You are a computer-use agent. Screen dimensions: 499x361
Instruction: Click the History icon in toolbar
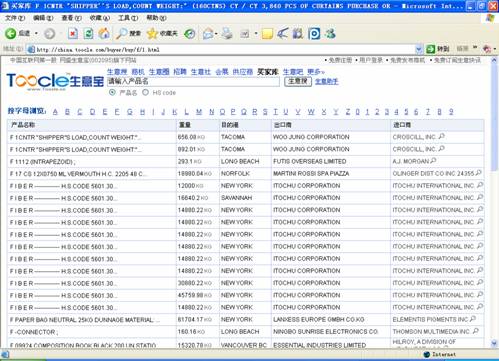[x=190, y=34]
